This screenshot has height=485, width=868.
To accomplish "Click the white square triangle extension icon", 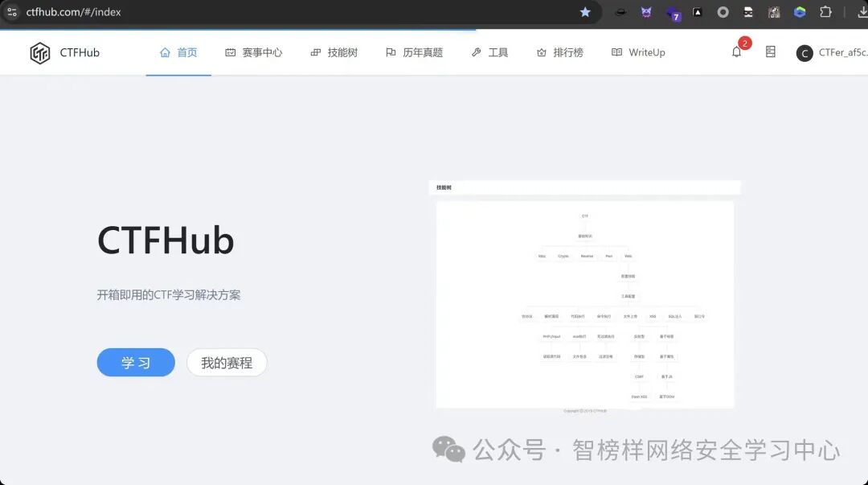I will tap(698, 12).
